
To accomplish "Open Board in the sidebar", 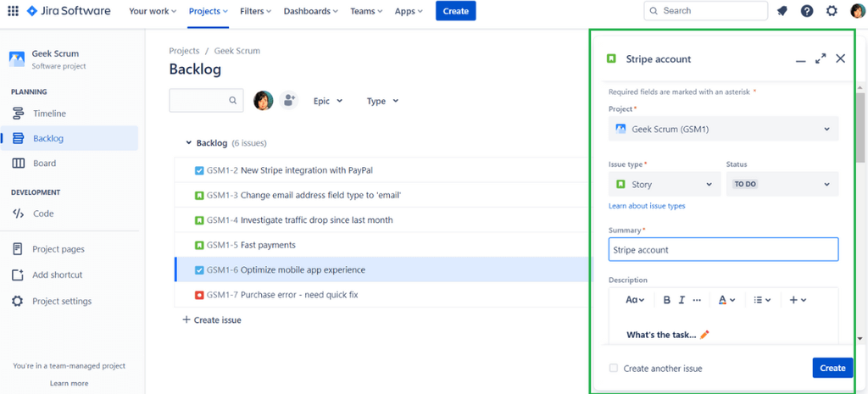I will point(70,164).
